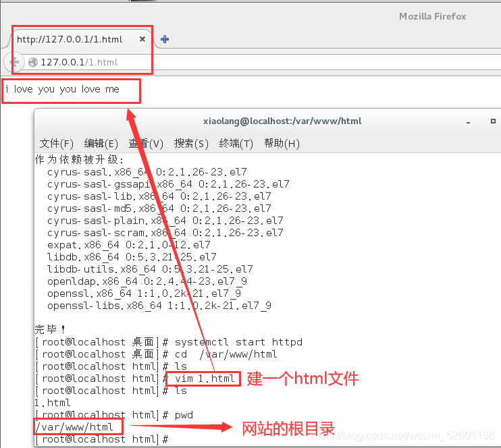The image size is (501, 448).
Task: Close the 127.0.0.1/1.html browser tab
Action: (x=142, y=39)
